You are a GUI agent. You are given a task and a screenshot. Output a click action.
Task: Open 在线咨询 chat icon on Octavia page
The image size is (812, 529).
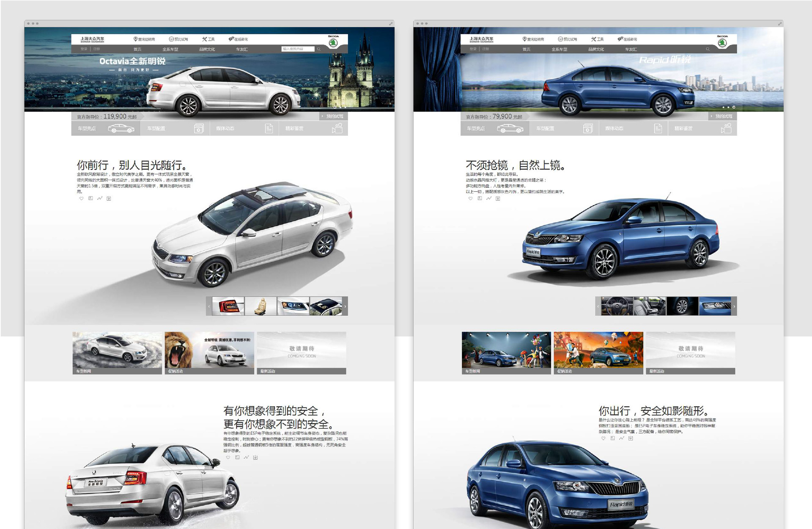click(x=231, y=39)
